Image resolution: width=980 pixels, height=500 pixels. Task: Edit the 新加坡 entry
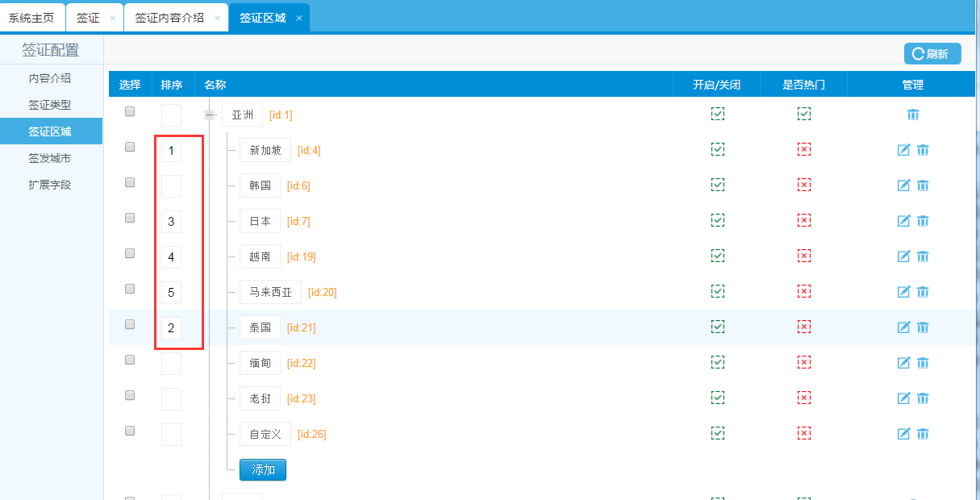[904, 150]
